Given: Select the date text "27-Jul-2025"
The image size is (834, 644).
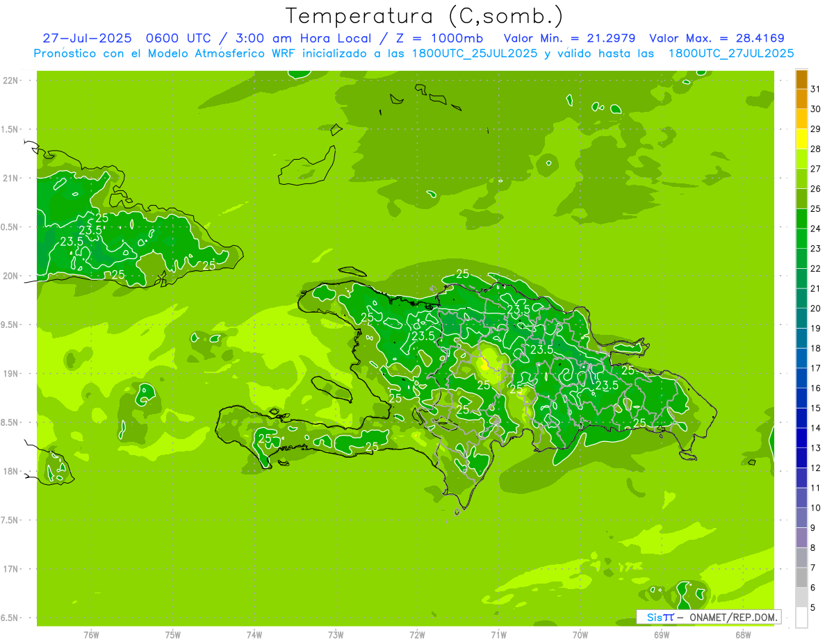Looking at the screenshot, I should tap(86, 38).
